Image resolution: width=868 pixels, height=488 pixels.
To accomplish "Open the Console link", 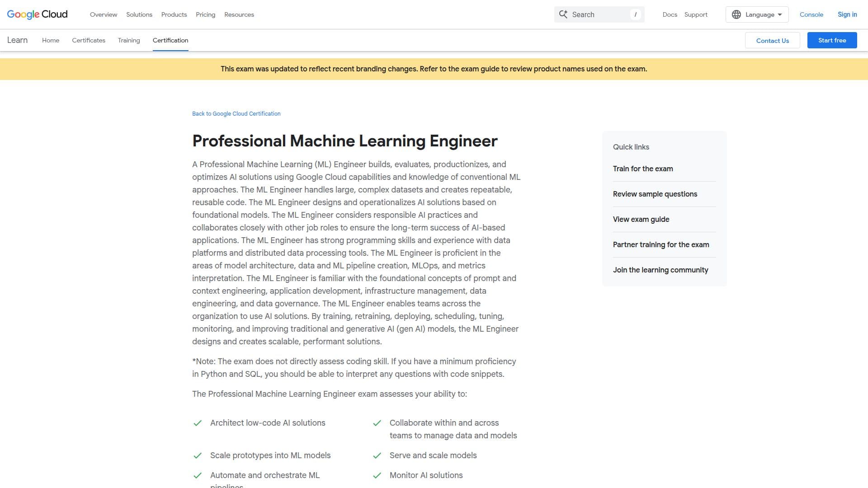I will tap(811, 14).
